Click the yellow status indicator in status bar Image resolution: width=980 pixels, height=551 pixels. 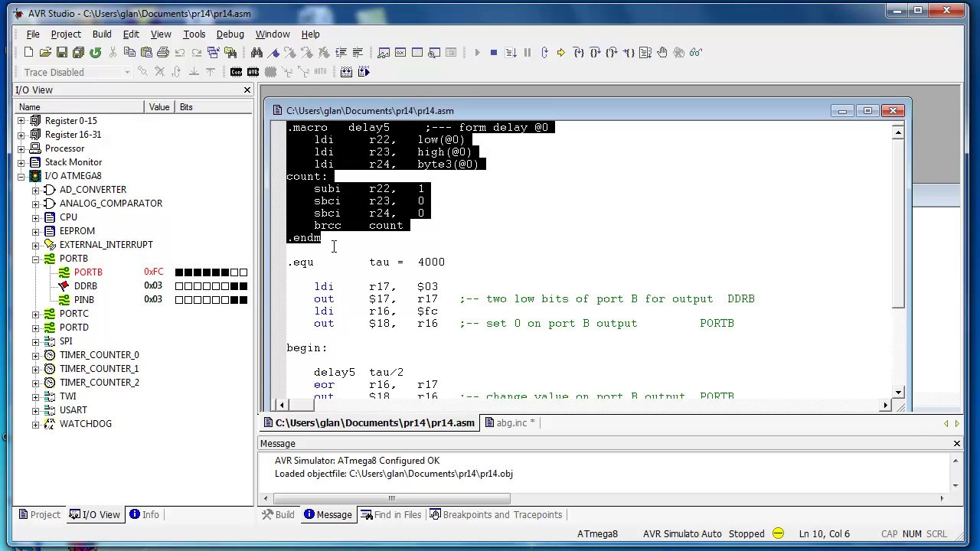click(778, 533)
